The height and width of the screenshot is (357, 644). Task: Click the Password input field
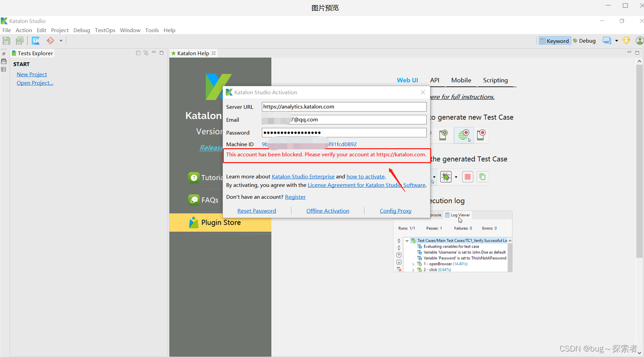(x=344, y=133)
